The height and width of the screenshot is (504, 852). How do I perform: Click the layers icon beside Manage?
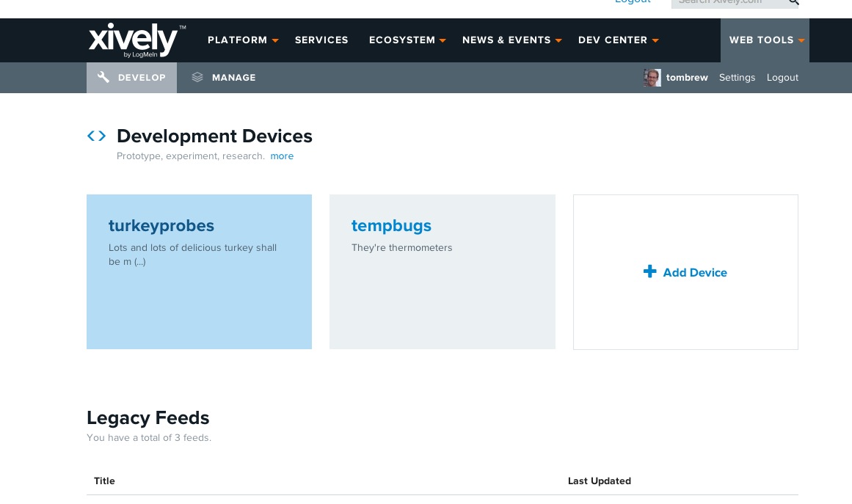197,77
